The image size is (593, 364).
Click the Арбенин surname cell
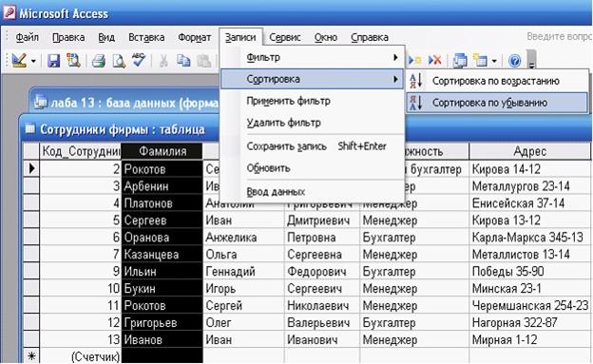click(163, 186)
